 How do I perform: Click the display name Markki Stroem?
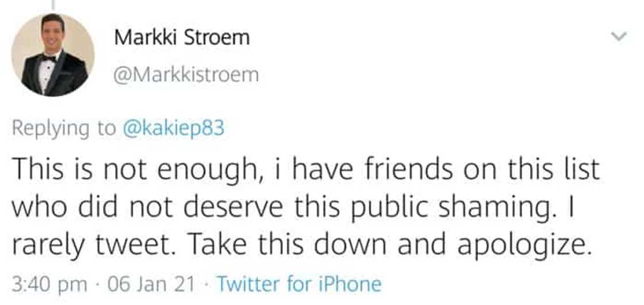click(182, 38)
